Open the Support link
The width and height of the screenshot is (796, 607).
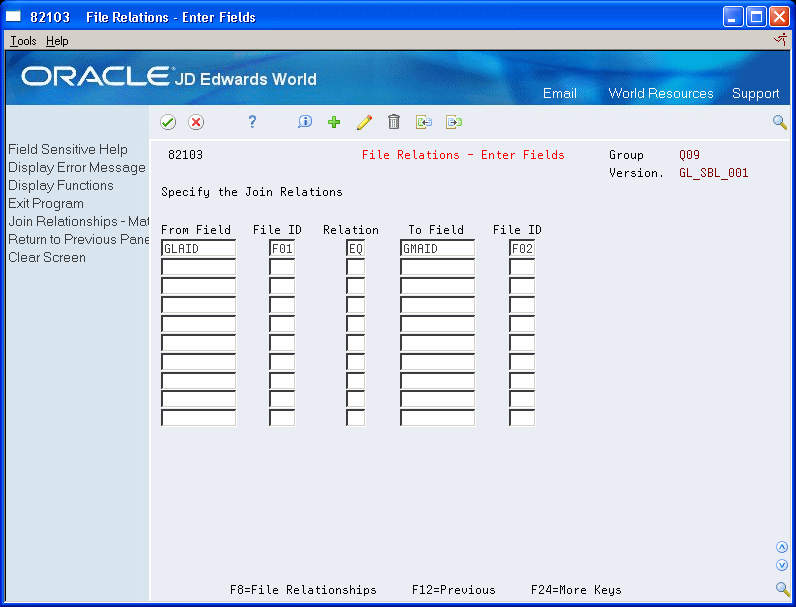pos(755,93)
